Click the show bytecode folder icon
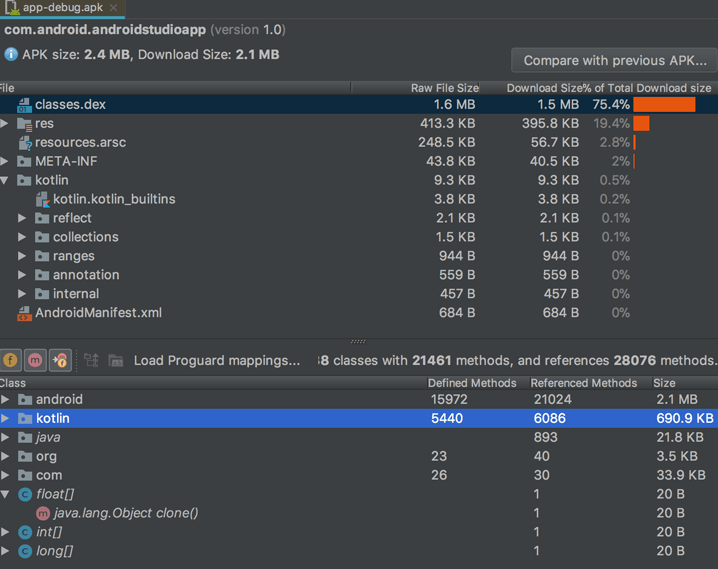718x569 pixels. click(115, 360)
